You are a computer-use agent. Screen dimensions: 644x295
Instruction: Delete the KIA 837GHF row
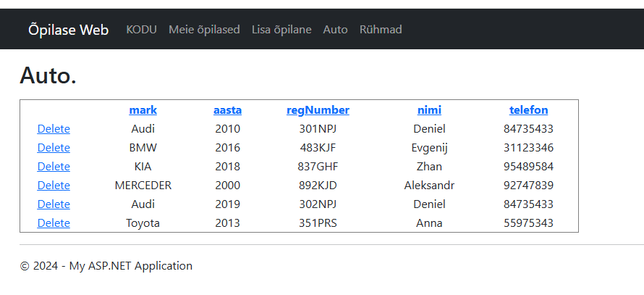click(x=54, y=167)
